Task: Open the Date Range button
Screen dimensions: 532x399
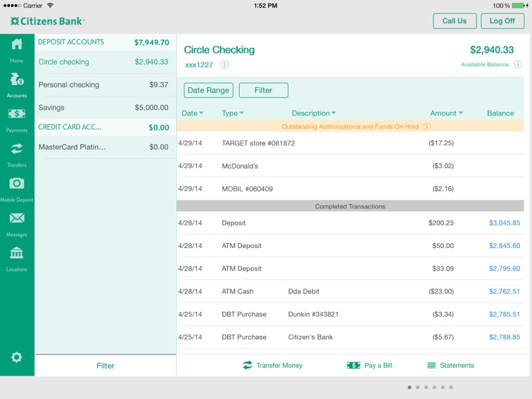Action: click(x=209, y=90)
